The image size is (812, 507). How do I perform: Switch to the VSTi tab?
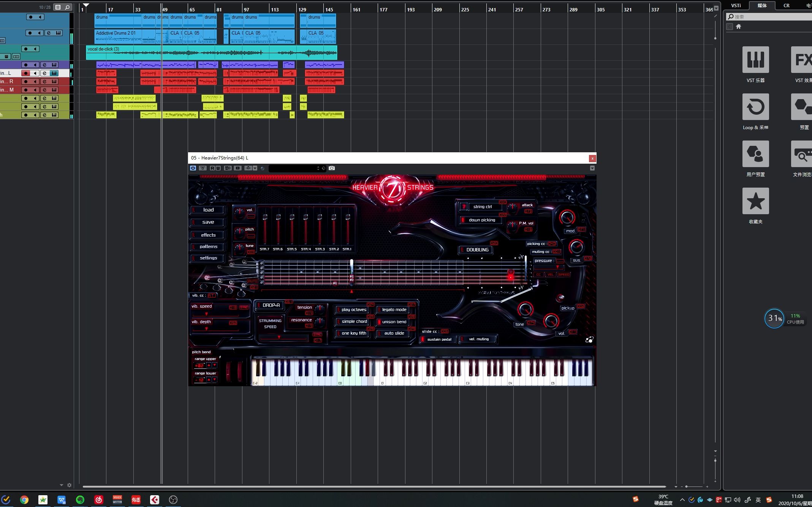[x=736, y=6]
